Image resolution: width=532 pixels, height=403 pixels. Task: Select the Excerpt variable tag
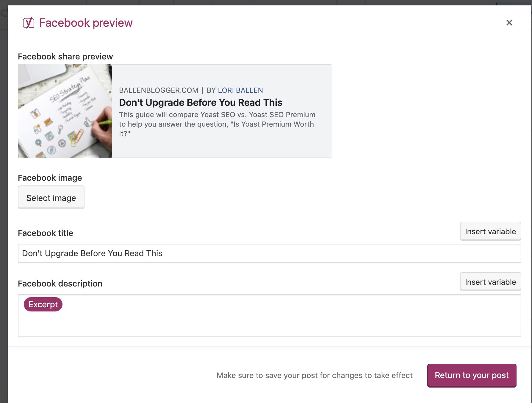[43, 304]
